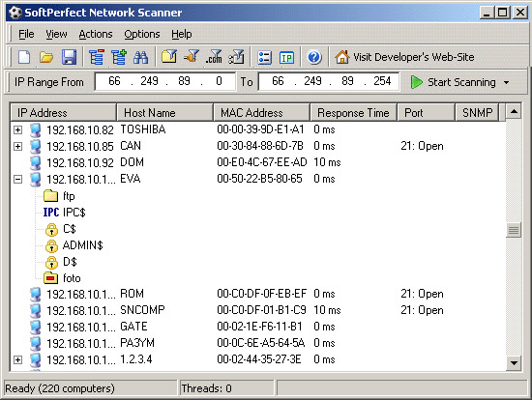Select the PA3YM host name
Image resolution: width=532 pixels, height=400 pixels.
click(x=137, y=343)
